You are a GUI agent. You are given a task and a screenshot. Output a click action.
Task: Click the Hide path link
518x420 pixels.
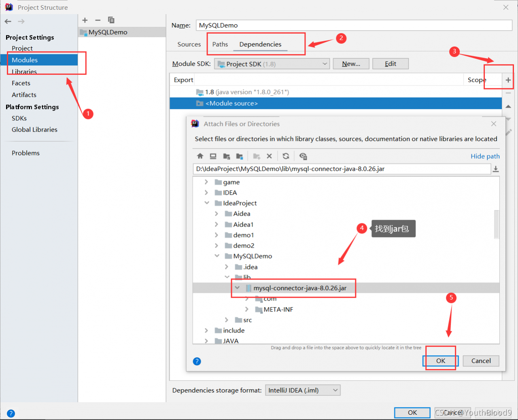(485, 156)
